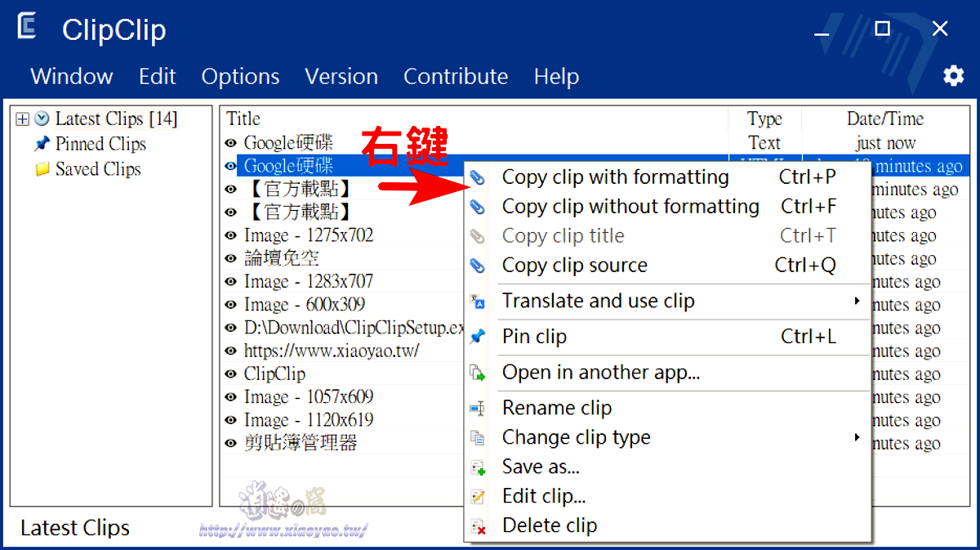Open the Edit menu
The image size is (980, 550).
pyautogui.click(x=158, y=77)
